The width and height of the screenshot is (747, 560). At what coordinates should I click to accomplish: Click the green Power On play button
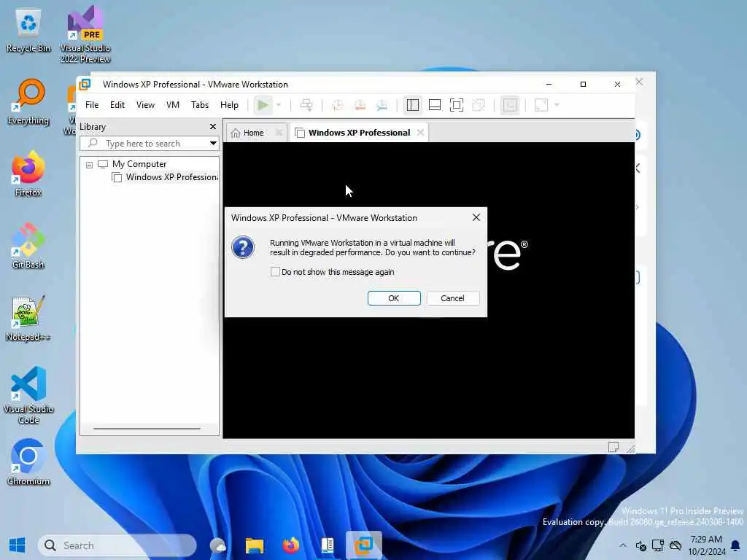263,105
